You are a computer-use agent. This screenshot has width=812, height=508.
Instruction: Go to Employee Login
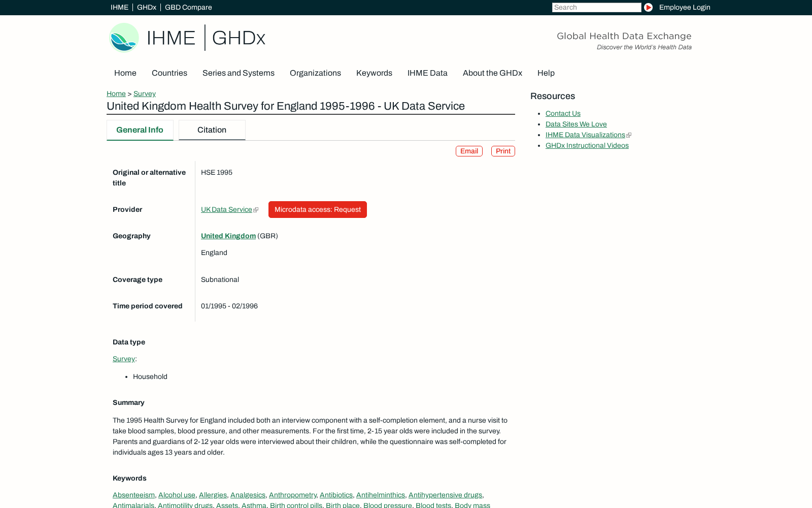pos(685,7)
